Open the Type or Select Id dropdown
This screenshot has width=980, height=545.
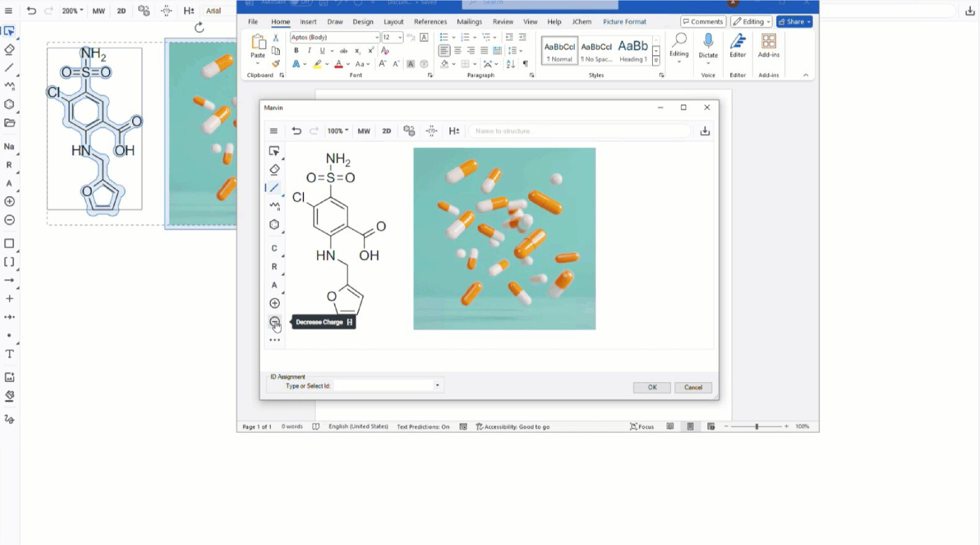tap(437, 386)
